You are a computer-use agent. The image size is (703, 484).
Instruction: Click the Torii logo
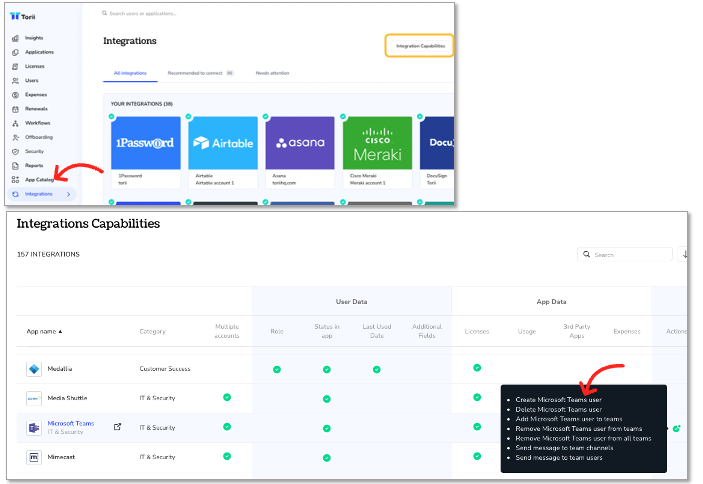(x=22, y=17)
